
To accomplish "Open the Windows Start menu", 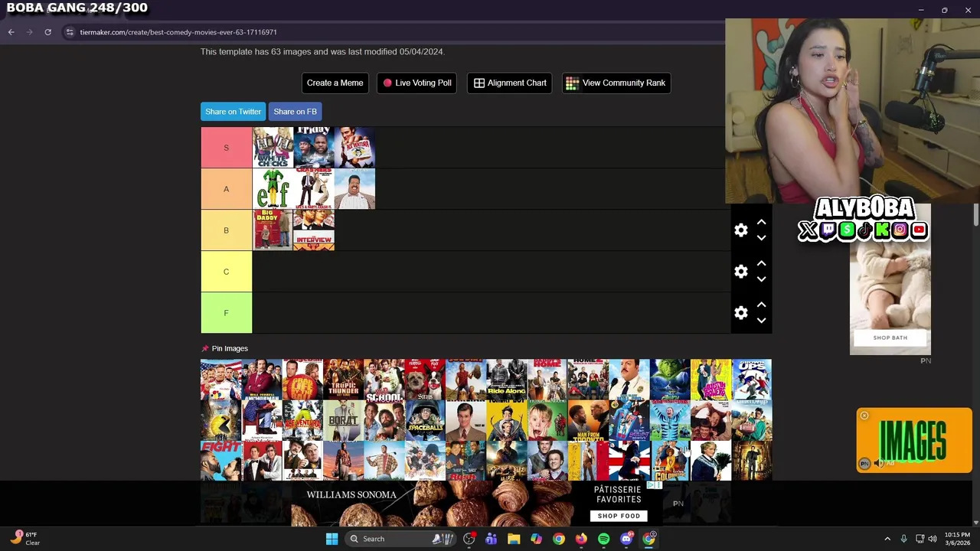I will click(x=332, y=539).
